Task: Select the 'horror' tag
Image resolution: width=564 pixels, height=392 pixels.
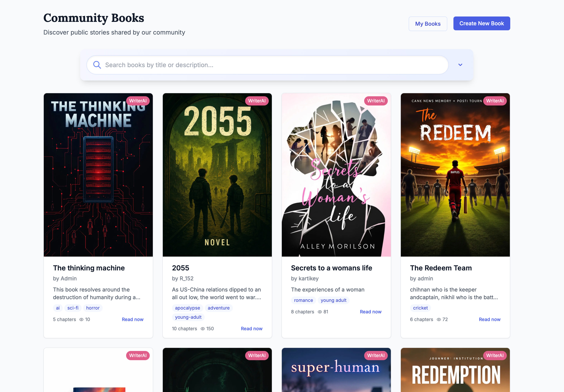Action: tap(93, 308)
